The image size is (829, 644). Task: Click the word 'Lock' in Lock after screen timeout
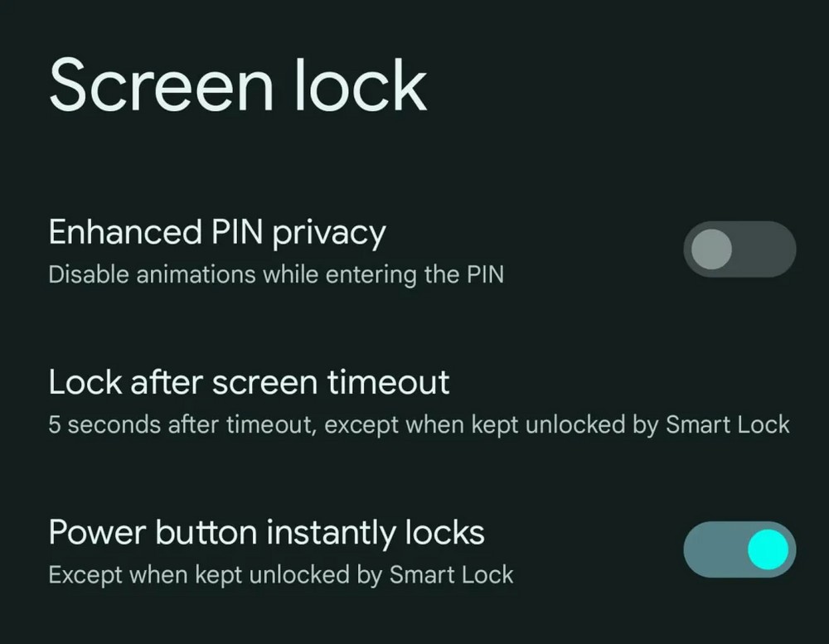pyautogui.click(x=85, y=382)
